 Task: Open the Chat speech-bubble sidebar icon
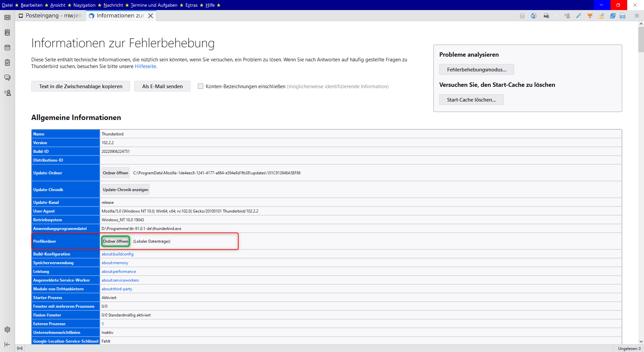(7, 78)
